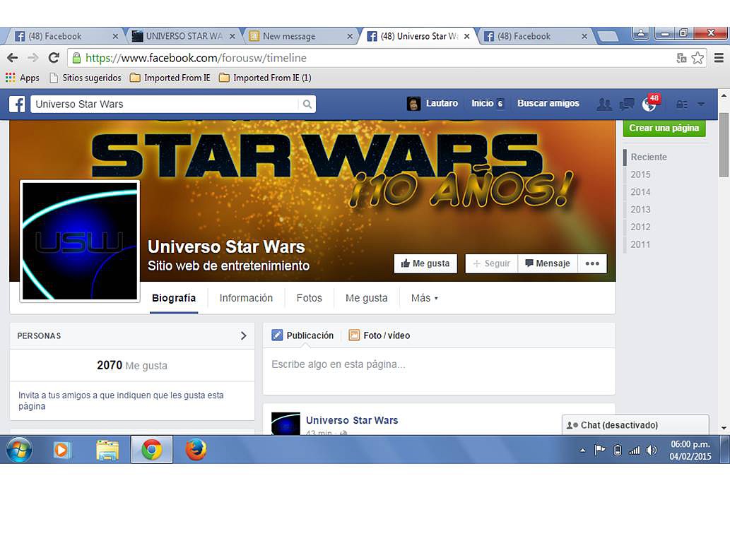Toggle Seguir follow button
The image size is (730, 560).
point(492,263)
